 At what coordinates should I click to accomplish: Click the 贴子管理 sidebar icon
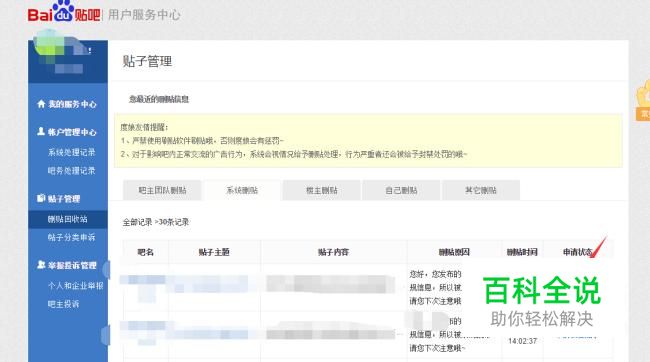pyautogui.click(x=41, y=198)
